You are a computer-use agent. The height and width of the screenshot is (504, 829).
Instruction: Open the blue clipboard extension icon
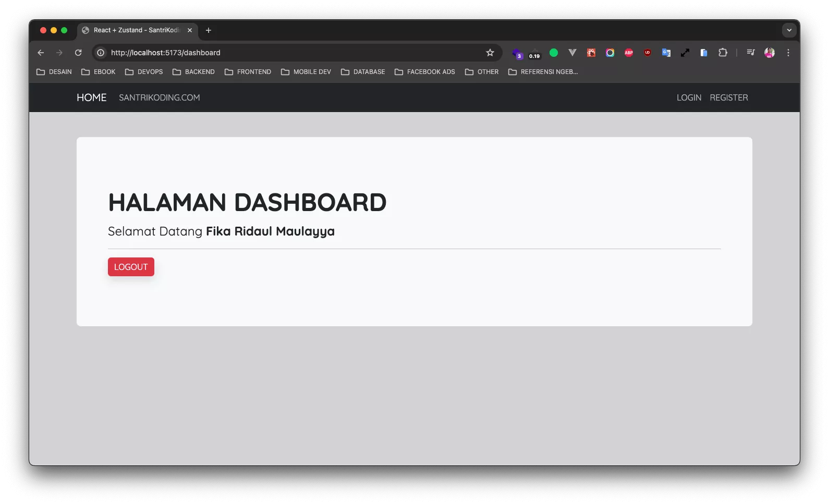click(x=704, y=53)
